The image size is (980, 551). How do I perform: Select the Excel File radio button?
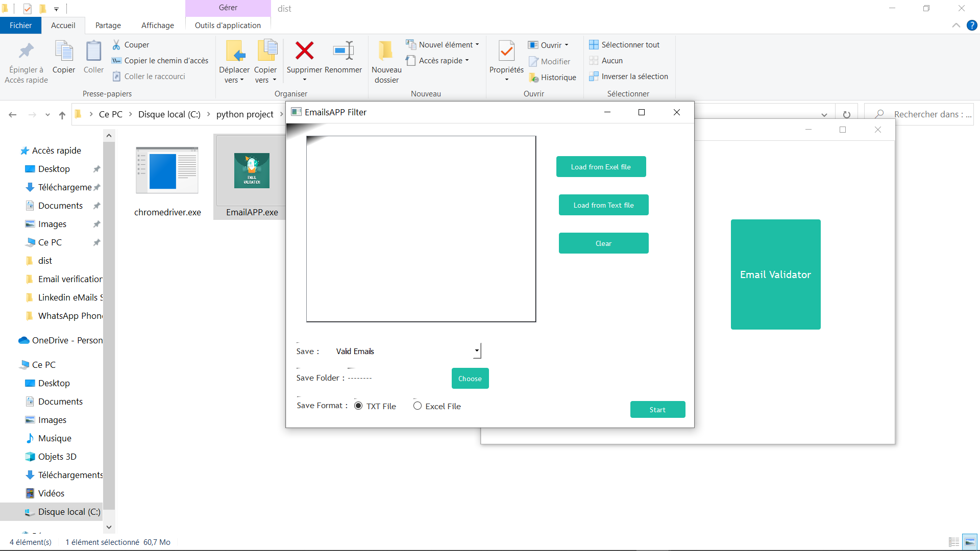click(x=418, y=406)
